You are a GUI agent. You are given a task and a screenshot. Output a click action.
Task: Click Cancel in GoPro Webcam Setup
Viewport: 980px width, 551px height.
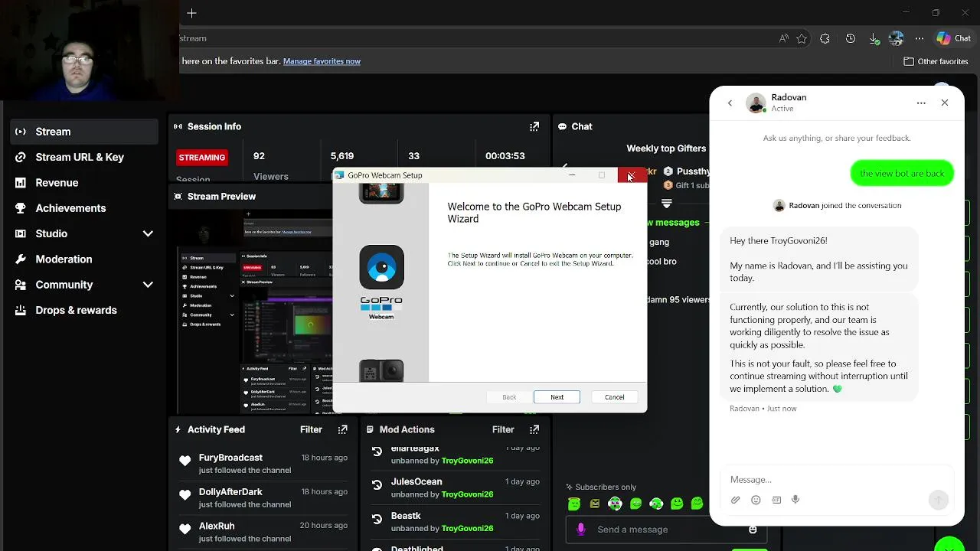pos(614,397)
